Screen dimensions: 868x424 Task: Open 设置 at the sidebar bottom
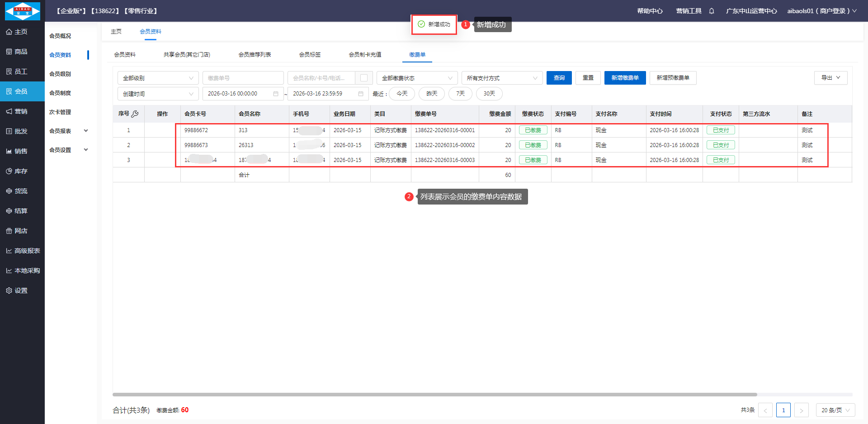(x=22, y=291)
